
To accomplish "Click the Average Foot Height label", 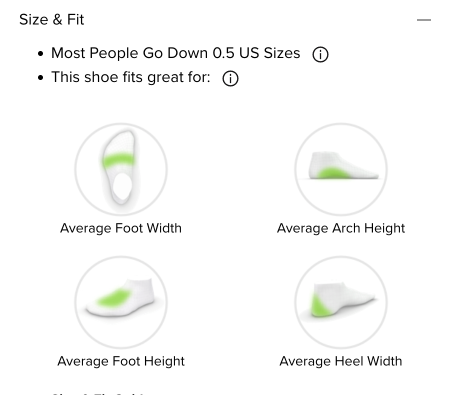I will (121, 361).
